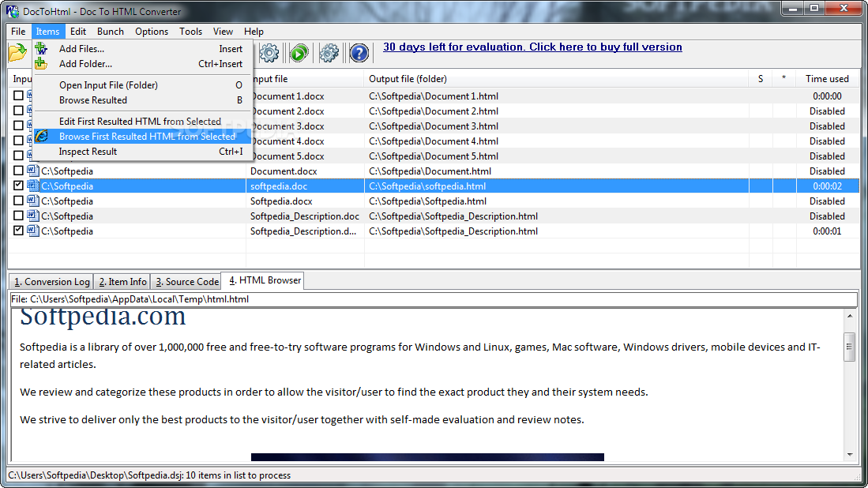Viewport: 868px width, 488px height.
Task: Check the Softpedia_Description.doc row checkbox
Action: coord(18,216)
